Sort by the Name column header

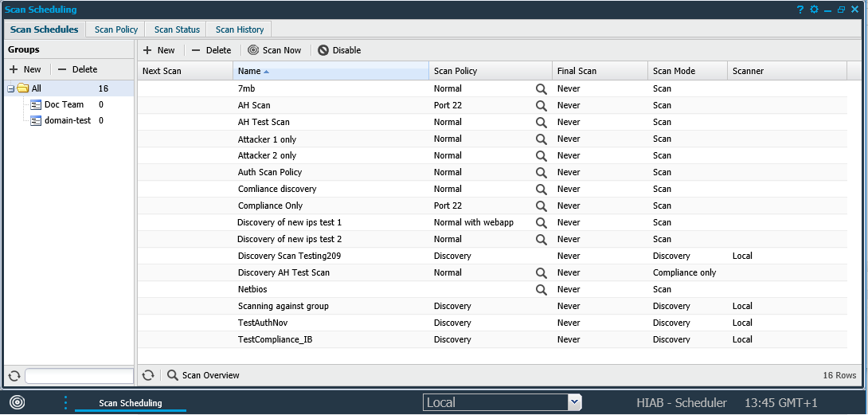point(330,71)
